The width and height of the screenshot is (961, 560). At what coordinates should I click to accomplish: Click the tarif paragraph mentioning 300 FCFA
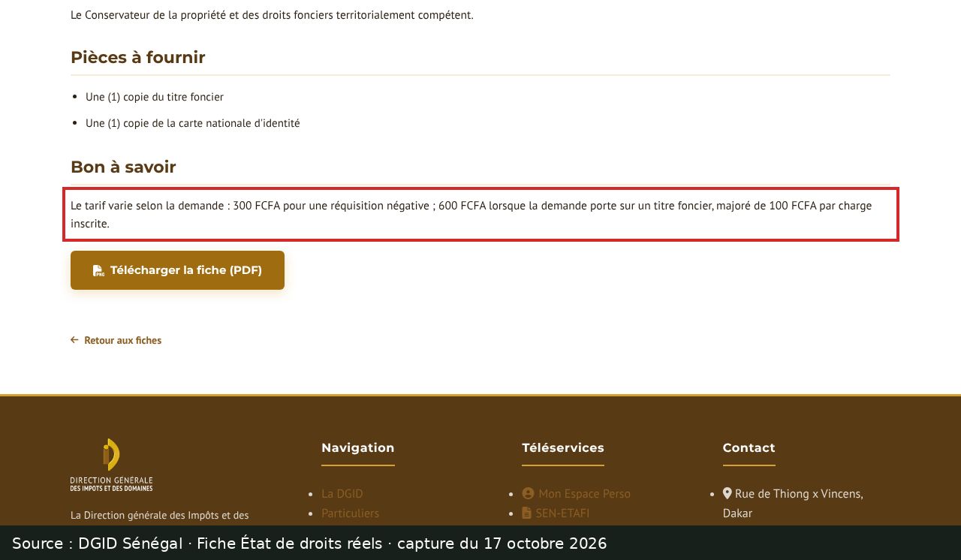pyautogui.click(x=480, y=214)
